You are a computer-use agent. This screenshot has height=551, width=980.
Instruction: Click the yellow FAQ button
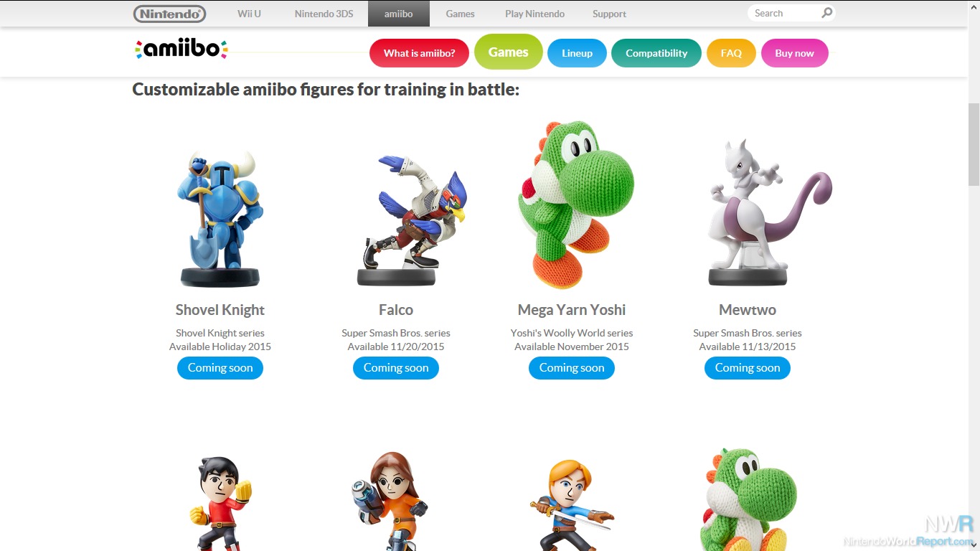[x=731, y=53]
